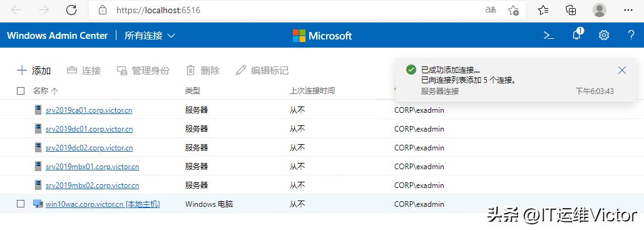Image resolution: width=644 pixels, height=230 pixels.
Task: Sort by the 上次连接时间 column header
Action: pos(312,91)
